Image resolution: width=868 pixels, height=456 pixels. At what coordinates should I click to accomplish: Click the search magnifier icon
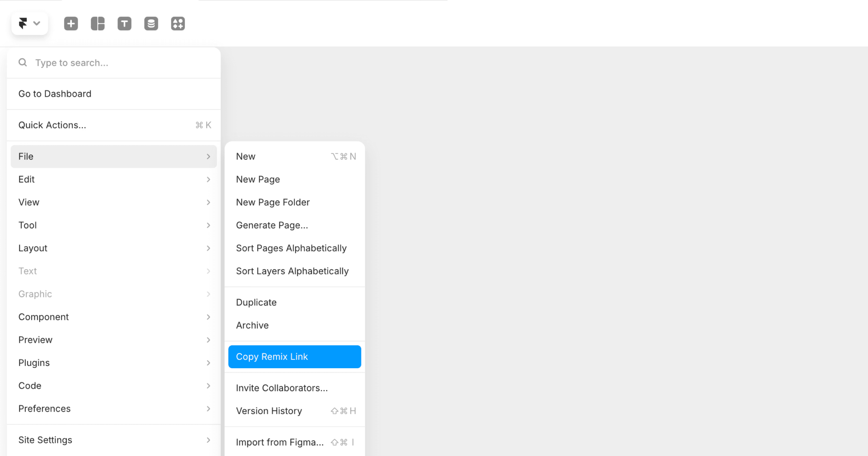[22, 62]
